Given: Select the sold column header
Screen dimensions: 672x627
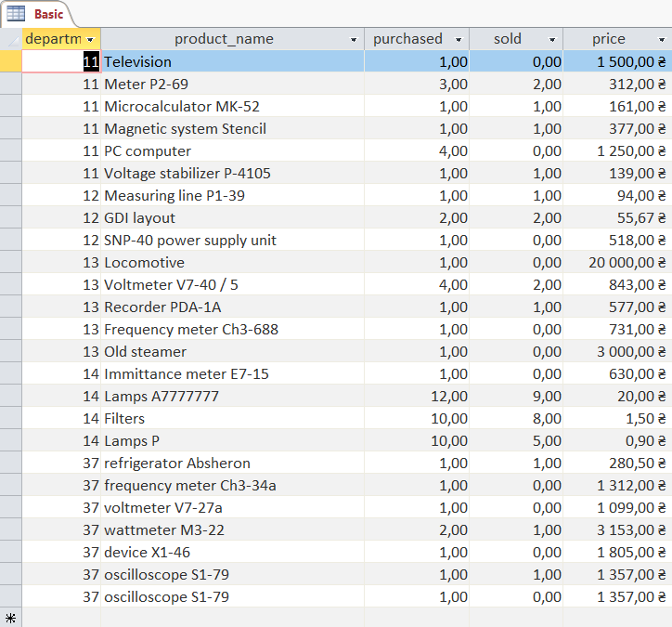Looking at the screenshot, I should tap(516, 39).
